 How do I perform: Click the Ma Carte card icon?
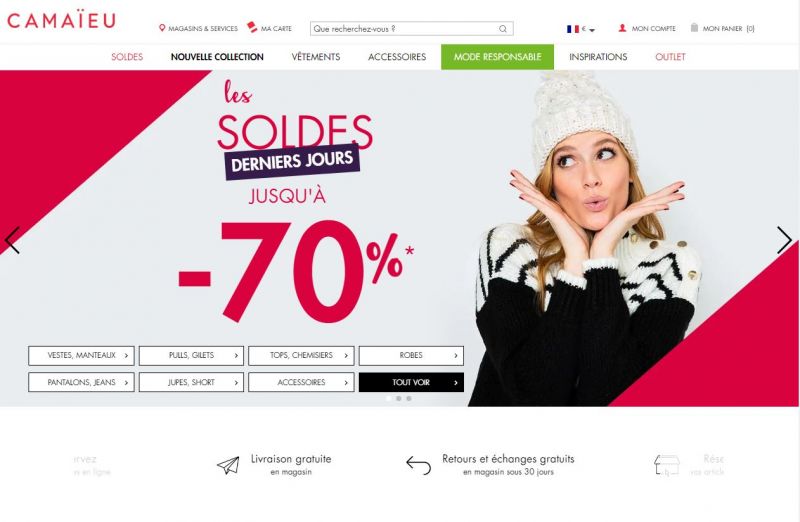[x=252, y=27]
